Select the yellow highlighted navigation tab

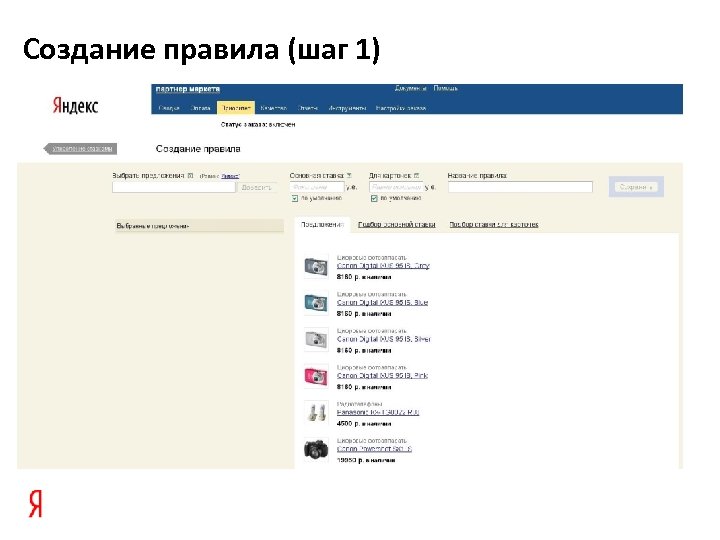click(x=236, y=108)
